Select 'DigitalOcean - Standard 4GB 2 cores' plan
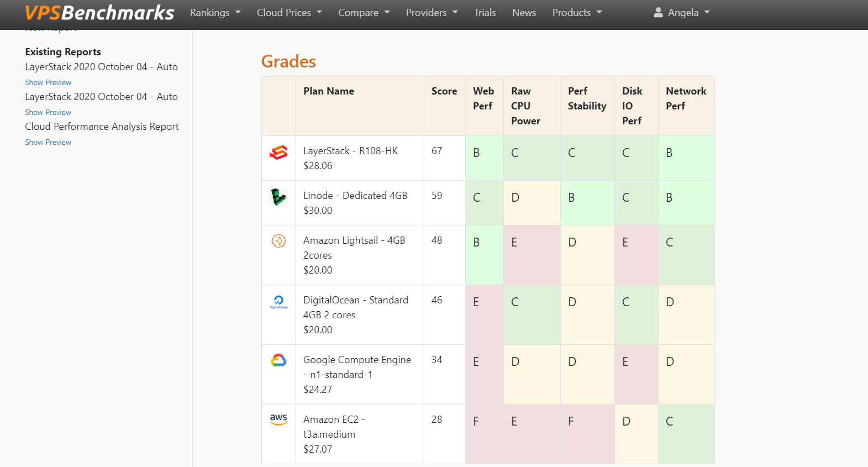868x467 pixels. click(356, 307)
